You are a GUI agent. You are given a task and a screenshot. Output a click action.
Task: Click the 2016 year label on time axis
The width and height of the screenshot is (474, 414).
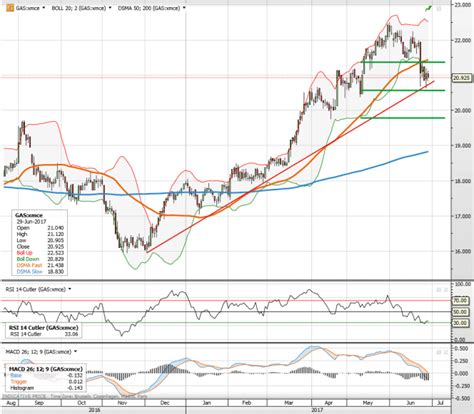[x=95, y=410]
